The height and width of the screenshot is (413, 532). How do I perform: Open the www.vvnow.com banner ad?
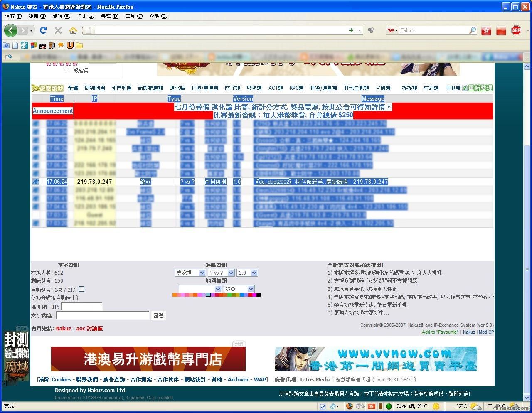coord(376,359)
